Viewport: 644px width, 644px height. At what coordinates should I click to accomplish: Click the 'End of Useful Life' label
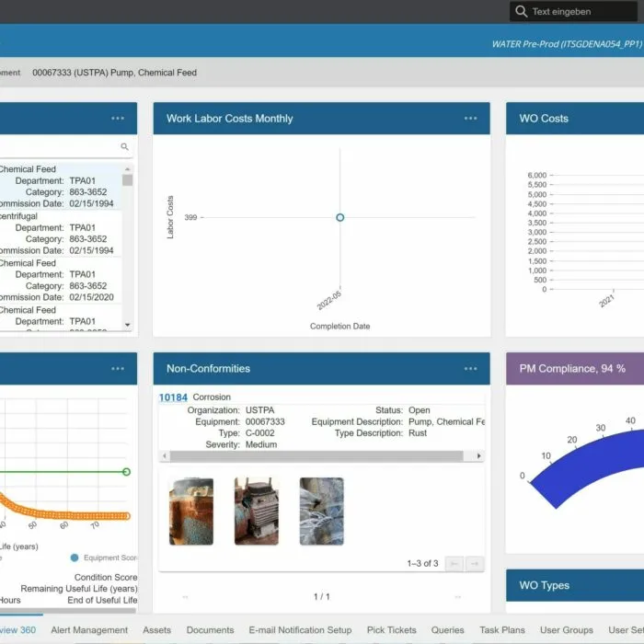point(102,600)
